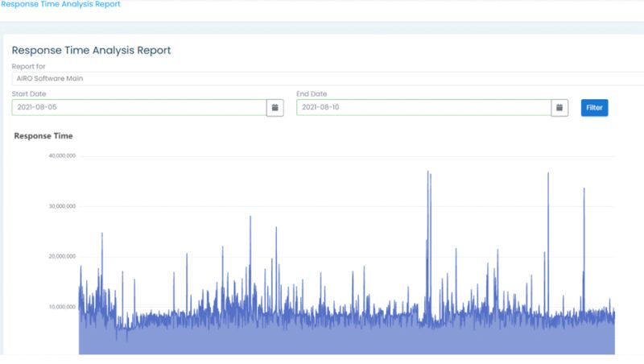644x364 pixels.
Task: Click the 20,000,000 y-axis label
Action: click(x=62, y=256)
